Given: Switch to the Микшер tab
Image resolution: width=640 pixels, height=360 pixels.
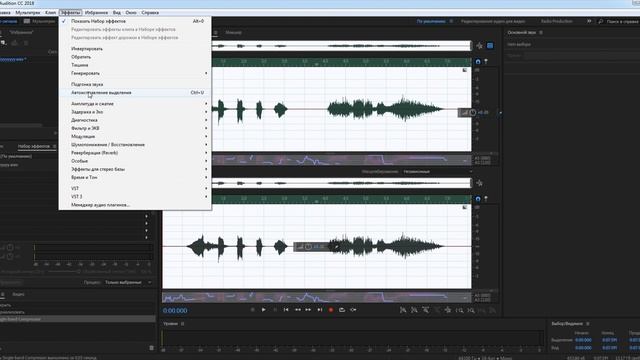Looking at the screenshot, I should (233, 32).
